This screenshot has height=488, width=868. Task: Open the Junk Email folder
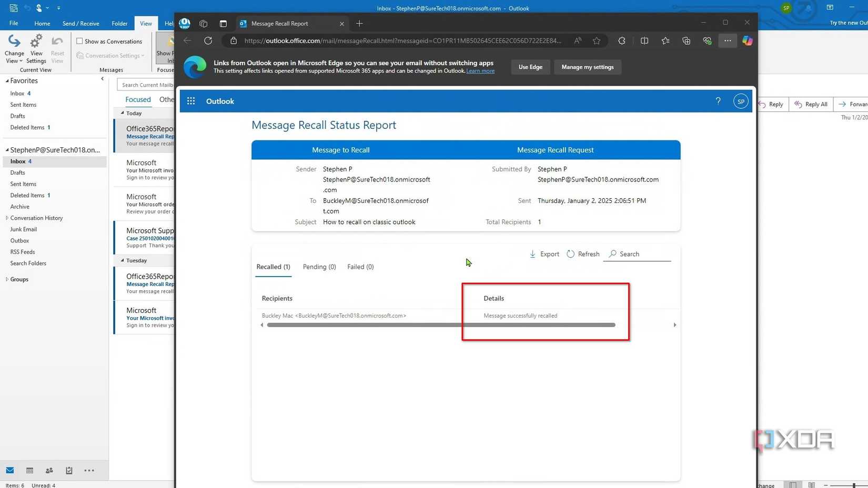coord(23,229)
